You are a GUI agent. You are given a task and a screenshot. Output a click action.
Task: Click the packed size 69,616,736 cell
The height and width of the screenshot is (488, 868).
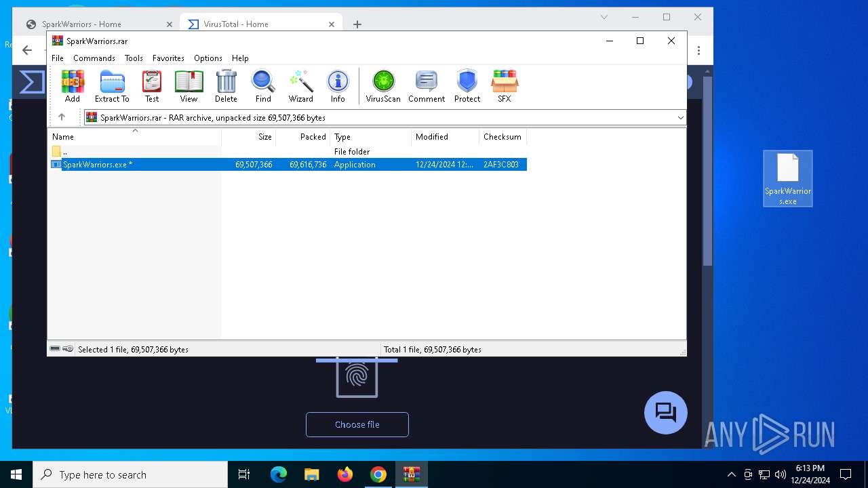tap(308, 165)
